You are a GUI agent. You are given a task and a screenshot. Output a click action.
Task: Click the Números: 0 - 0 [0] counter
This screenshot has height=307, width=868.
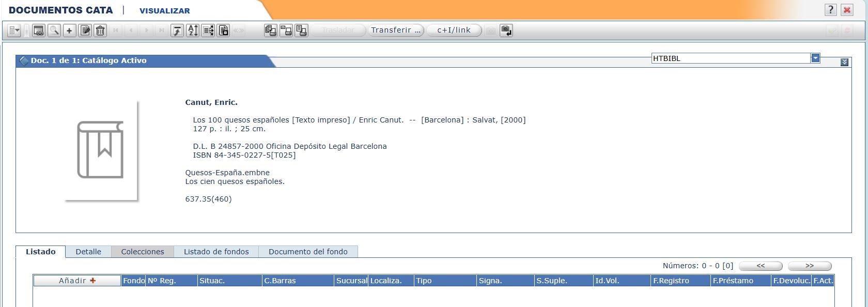(x=698, y=266)
